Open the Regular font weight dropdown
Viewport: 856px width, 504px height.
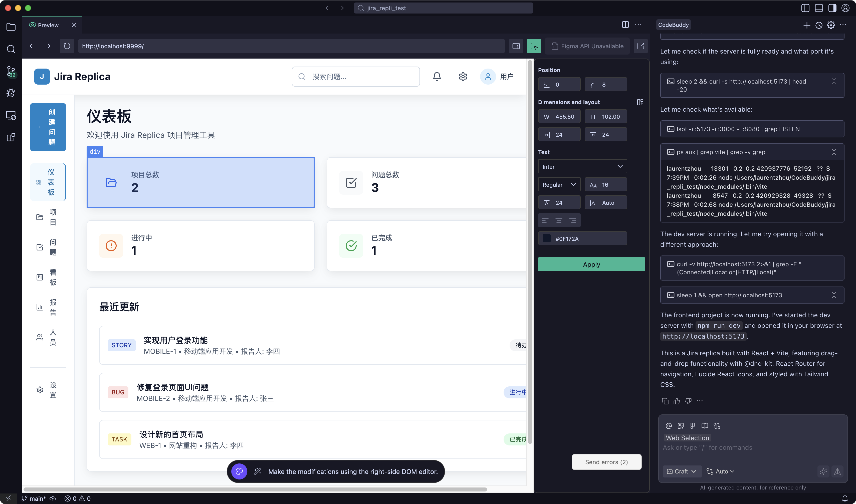pyautogui.click(x=559, y=184)
